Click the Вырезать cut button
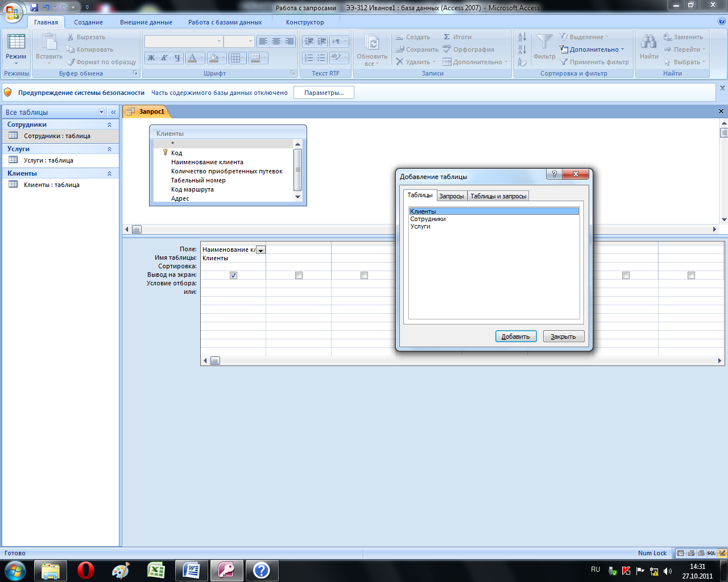 click(x=86, y=37)
